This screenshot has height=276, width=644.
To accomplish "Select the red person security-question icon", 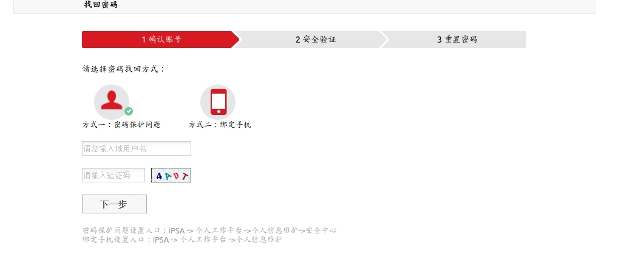I will click(112, 102).
